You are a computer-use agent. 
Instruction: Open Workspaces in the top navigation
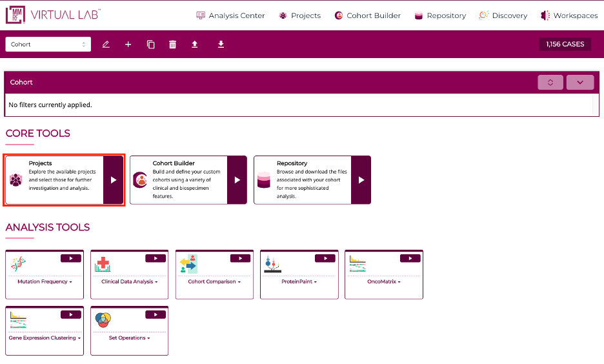click(569, 15)
